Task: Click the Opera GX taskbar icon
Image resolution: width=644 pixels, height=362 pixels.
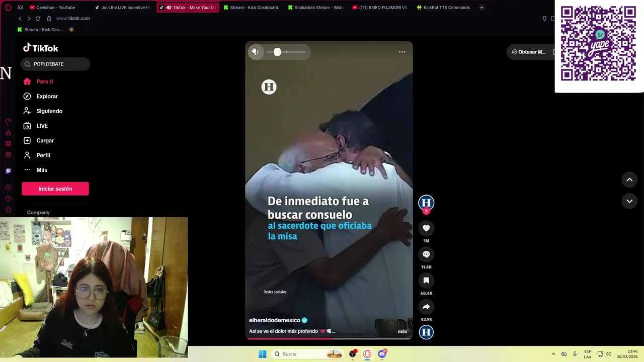Action: [x=367, y=354]
